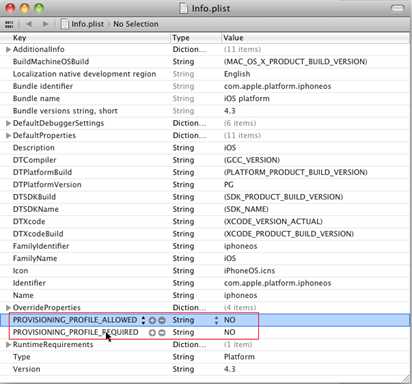Select the Bundle name key
This screenshot has height=384, width=412.
(x=36, y=99)
